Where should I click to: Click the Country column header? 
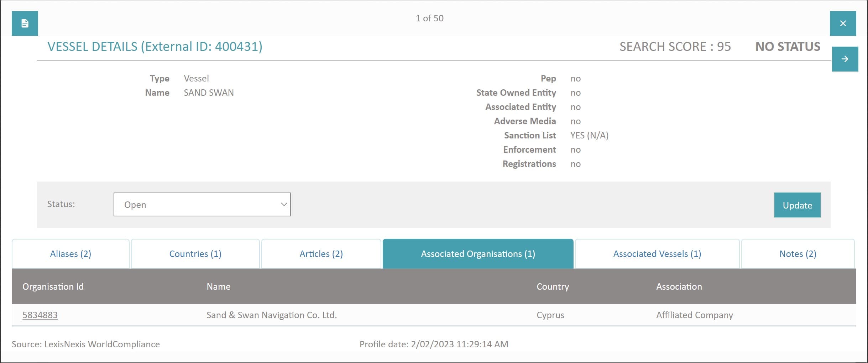coord(553,286)
